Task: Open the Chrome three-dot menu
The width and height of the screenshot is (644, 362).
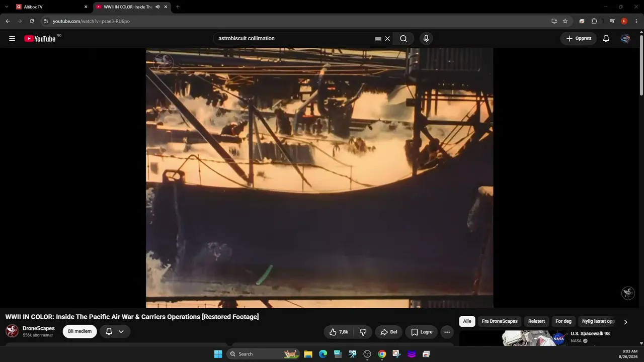Action: pyautogui.click(x=636, y=21)
